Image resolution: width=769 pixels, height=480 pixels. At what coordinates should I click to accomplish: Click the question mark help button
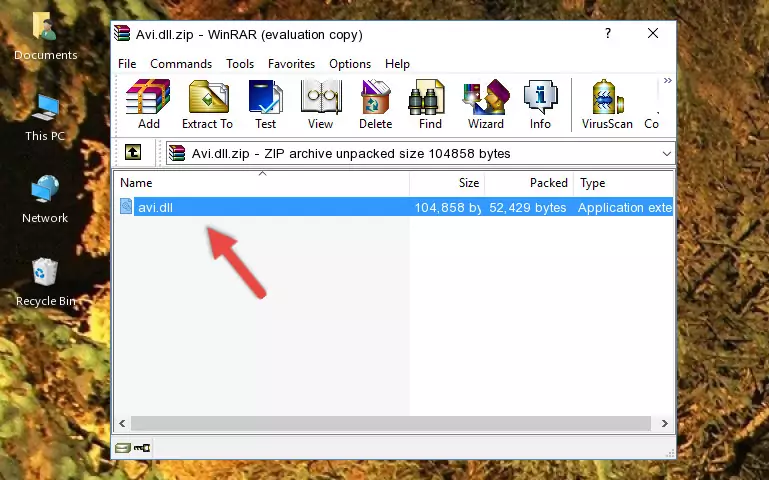coord(608,33)
